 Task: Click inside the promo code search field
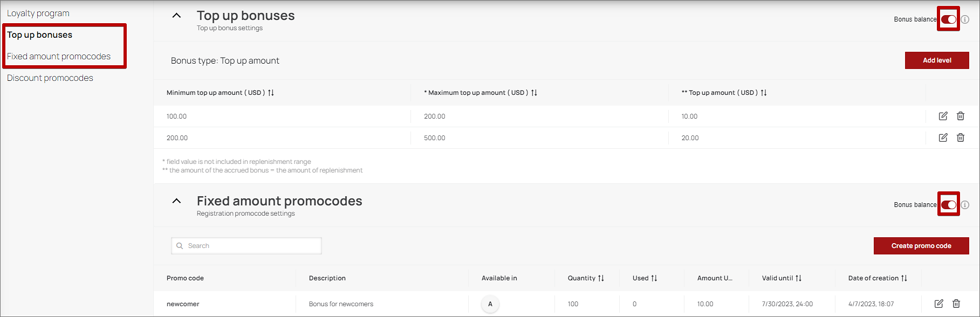tap(248, 245)
